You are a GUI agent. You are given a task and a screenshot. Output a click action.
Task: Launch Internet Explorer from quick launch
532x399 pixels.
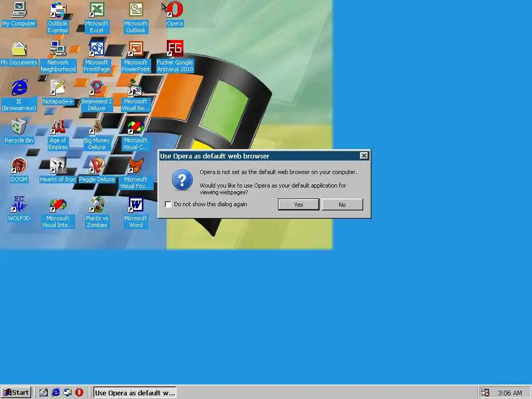(x=56, y=393)
